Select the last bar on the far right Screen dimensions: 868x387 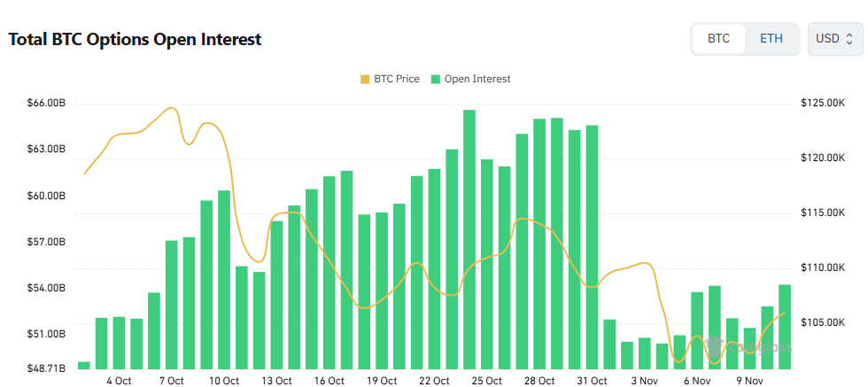coord(785,326)
